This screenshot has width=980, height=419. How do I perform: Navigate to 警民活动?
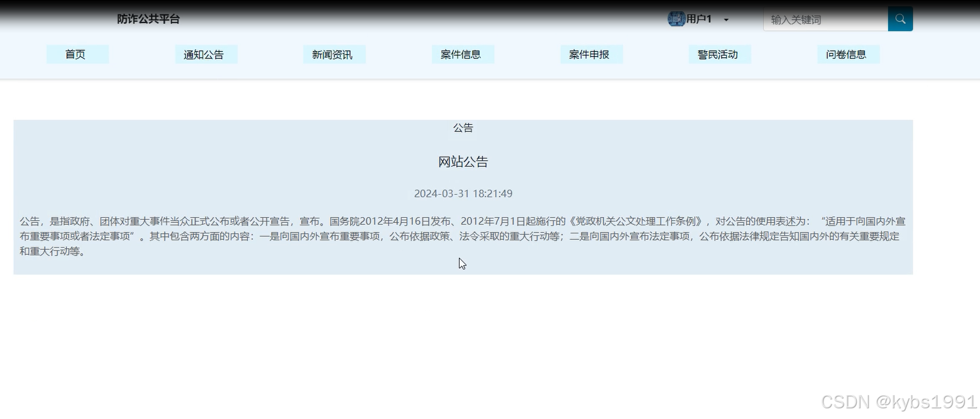[720, 55]
